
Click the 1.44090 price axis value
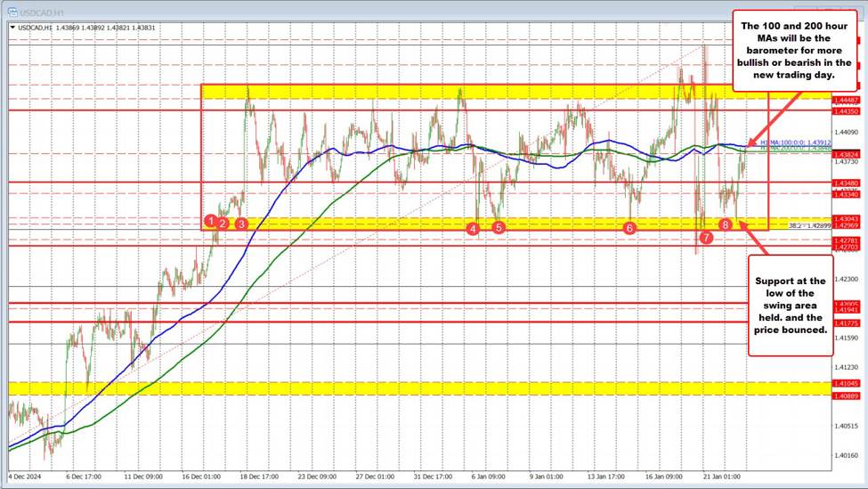846,132
